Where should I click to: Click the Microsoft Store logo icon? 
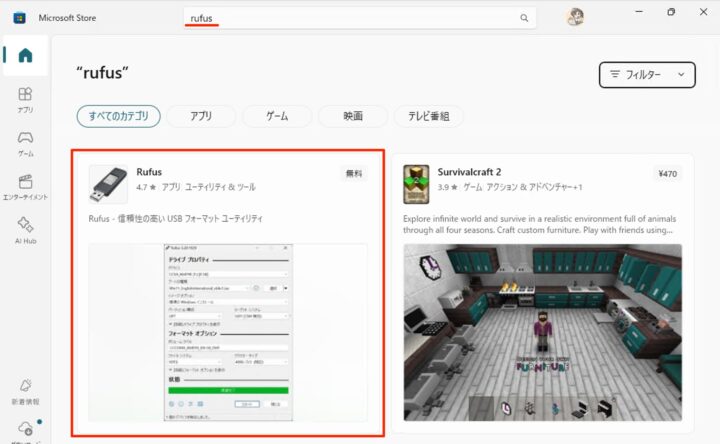(x=19, y=18)
